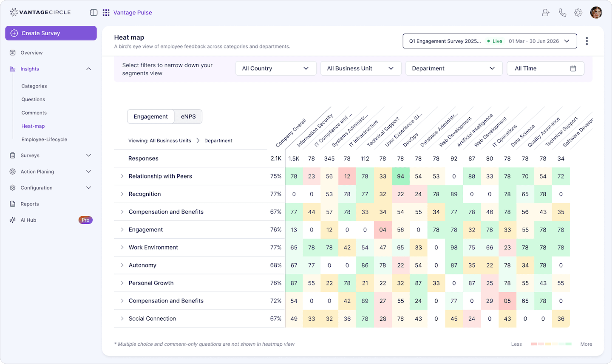Click the invite user icon in the header
Viewport: 612px width, 364px height.
(545, 12)
